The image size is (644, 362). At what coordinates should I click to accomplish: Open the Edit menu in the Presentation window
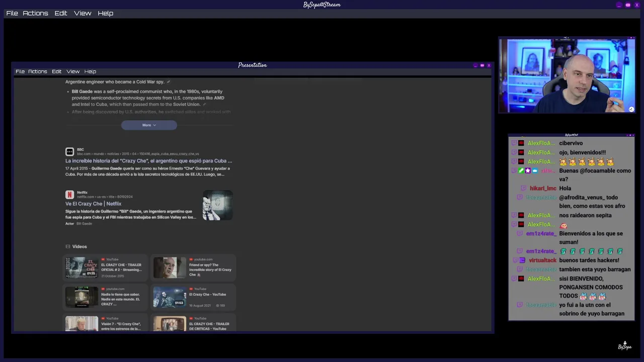pyautogui.click(x=56, y=71)
